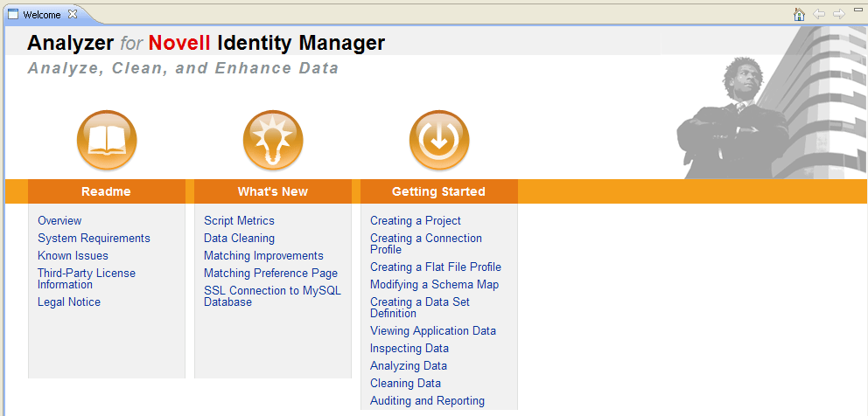Viewport: 868px width, 416px height.
Task: Click the Getting Started download-arrow icon
Action: point(439,141)
